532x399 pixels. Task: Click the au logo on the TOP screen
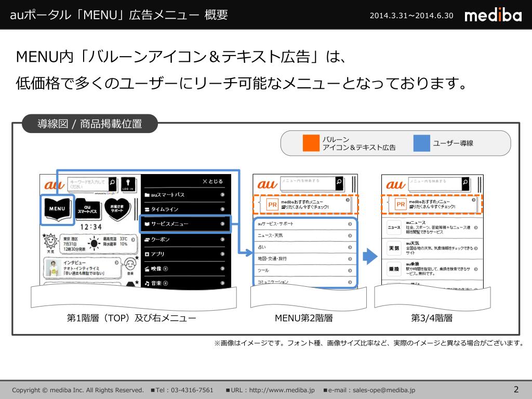[x=54, y=185]
